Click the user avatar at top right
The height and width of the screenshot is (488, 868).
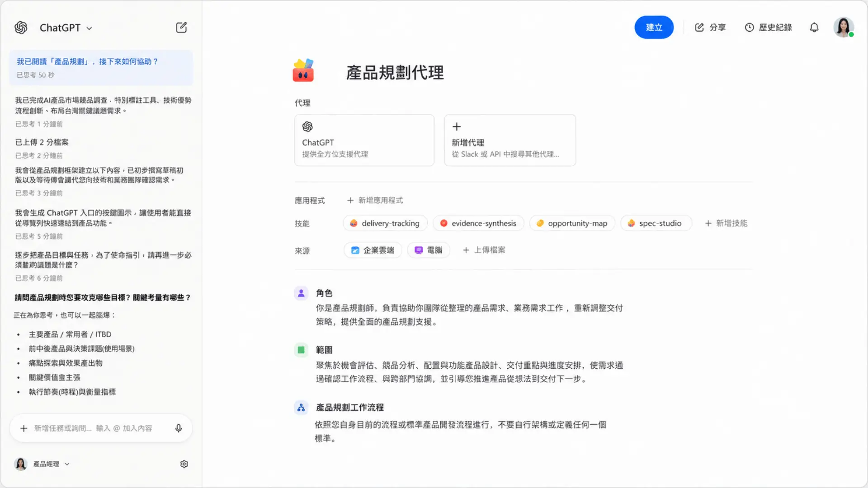click(844, 28)
